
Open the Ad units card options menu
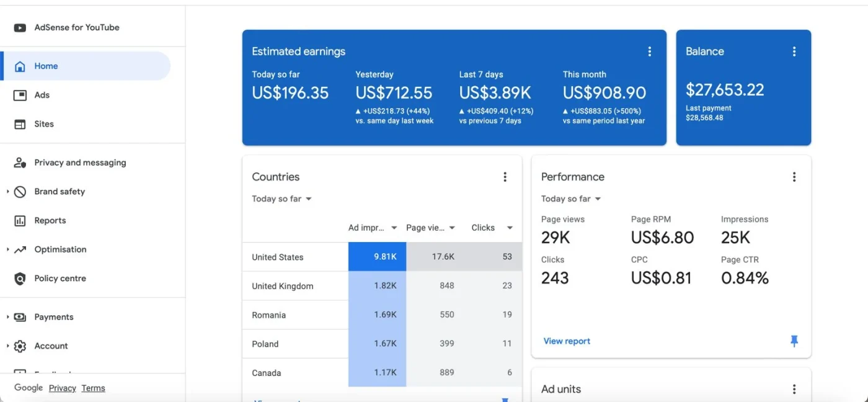coord(794,389)
